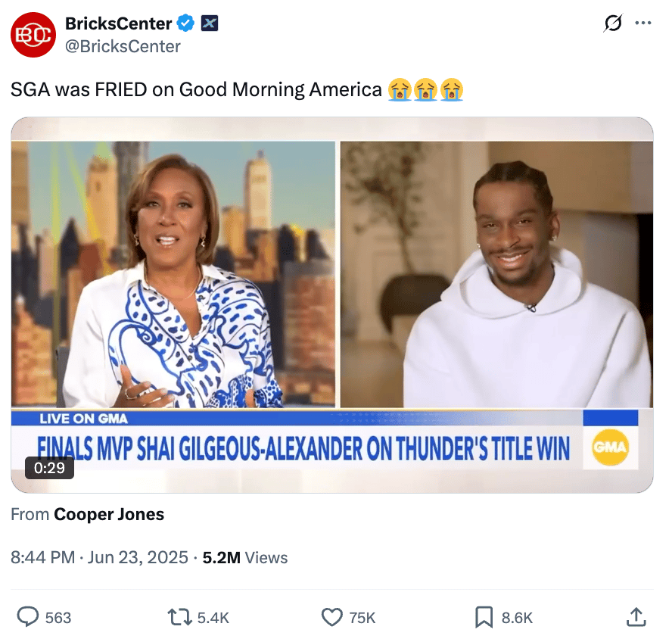Open the reply icon with 563 comments

tap(28, 617)
